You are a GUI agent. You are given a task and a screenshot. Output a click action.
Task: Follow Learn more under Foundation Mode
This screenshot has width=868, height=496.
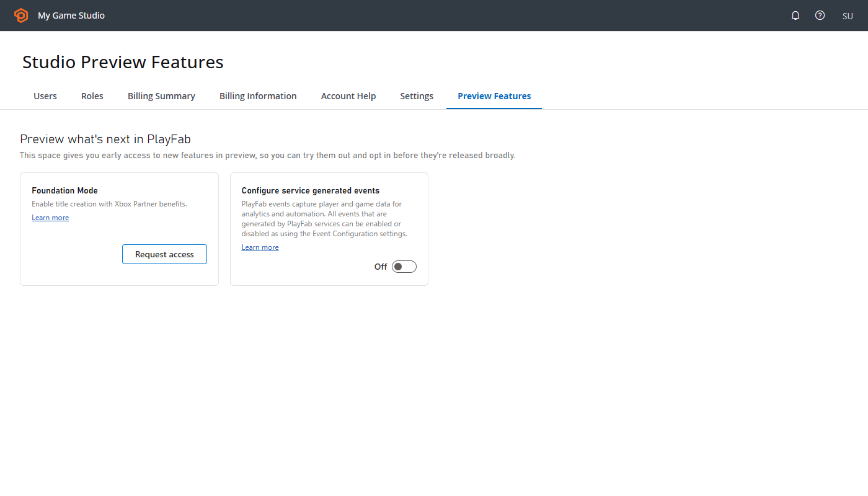coord(50,218)
